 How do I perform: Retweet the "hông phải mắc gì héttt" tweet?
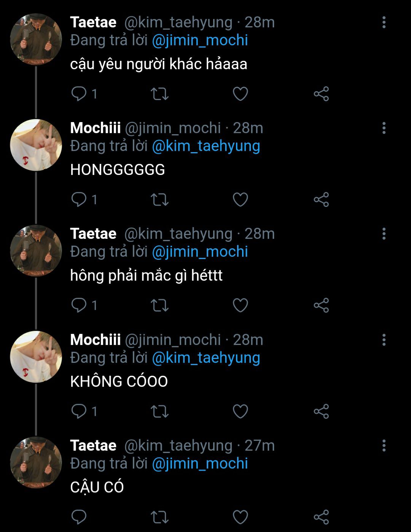[160, 305]
